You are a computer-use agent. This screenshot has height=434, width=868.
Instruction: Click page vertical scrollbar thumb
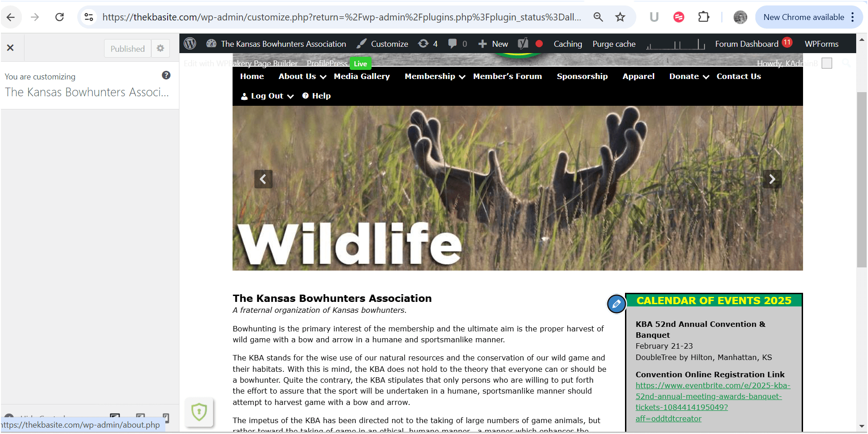862,179
